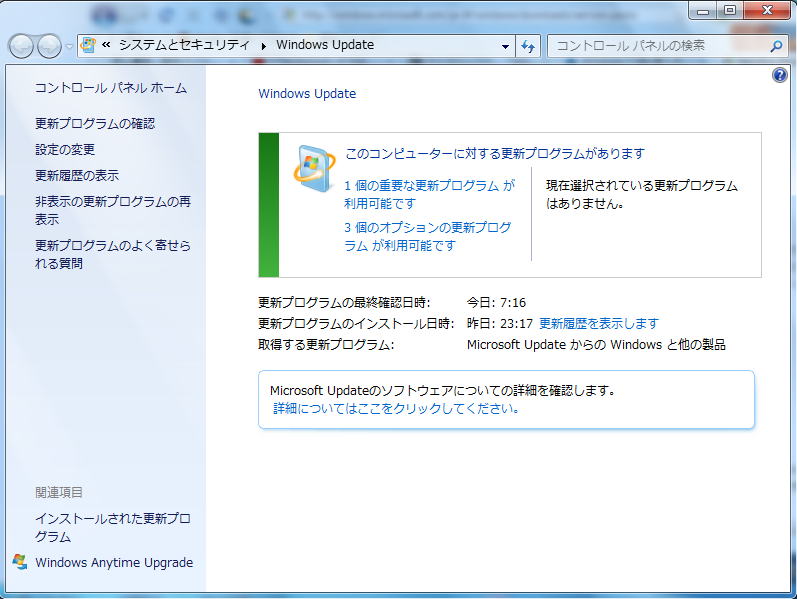The image size is (797, 599).
Task: Click the refresh icon beside address bar
Action: click(x=528, y=46)
